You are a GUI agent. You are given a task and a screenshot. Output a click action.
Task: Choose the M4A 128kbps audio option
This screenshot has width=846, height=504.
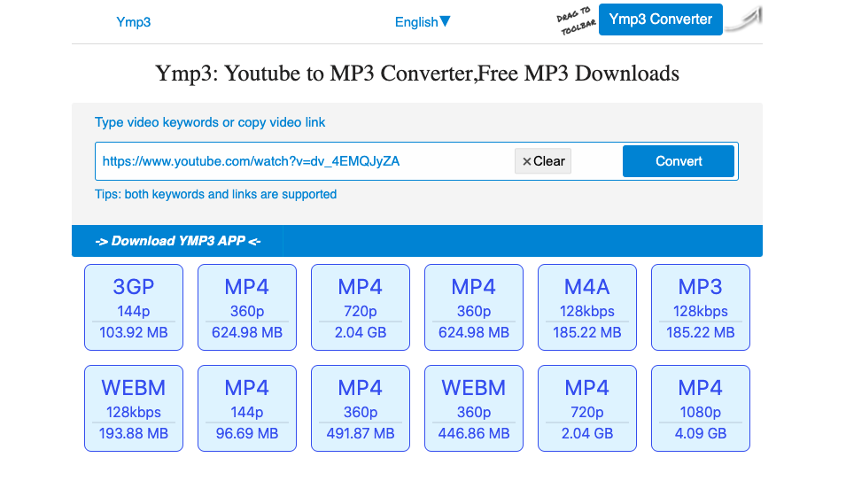click(587, 307)
